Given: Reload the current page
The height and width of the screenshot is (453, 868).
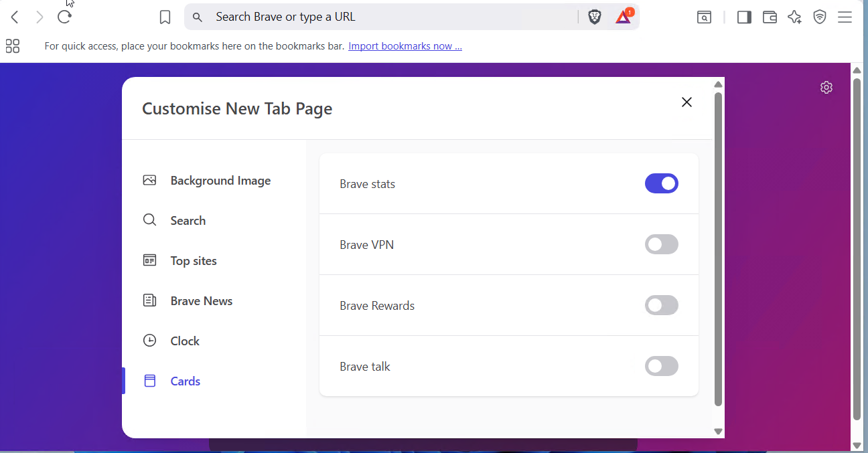Looking at the screenshot, I should tap(64, 17).
